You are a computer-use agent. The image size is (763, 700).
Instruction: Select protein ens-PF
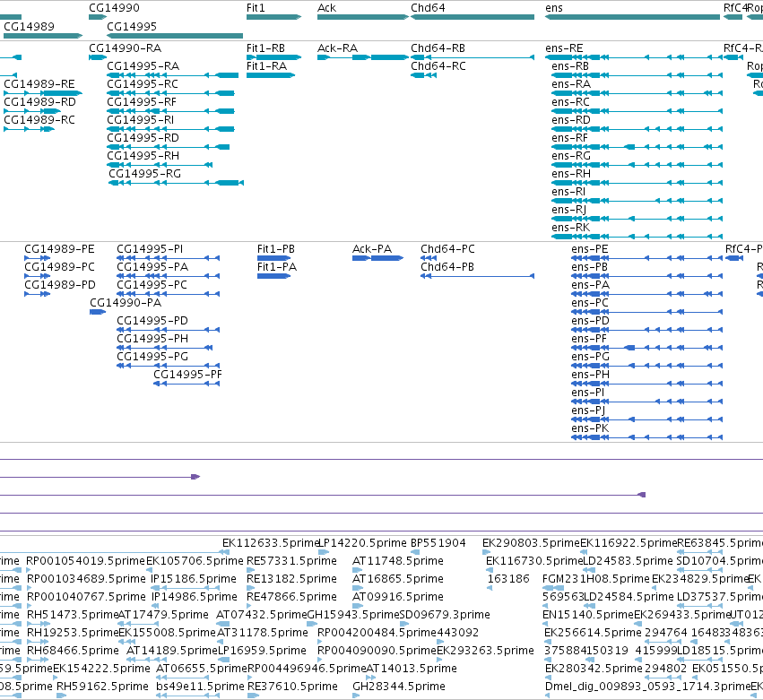pyautogui.click(x=589, y=339)
